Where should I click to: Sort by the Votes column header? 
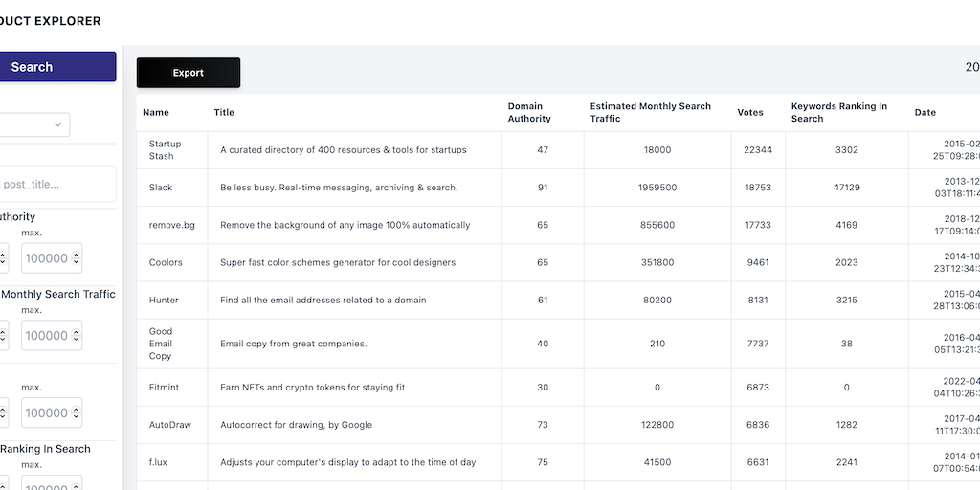click(x=750, y=113)
